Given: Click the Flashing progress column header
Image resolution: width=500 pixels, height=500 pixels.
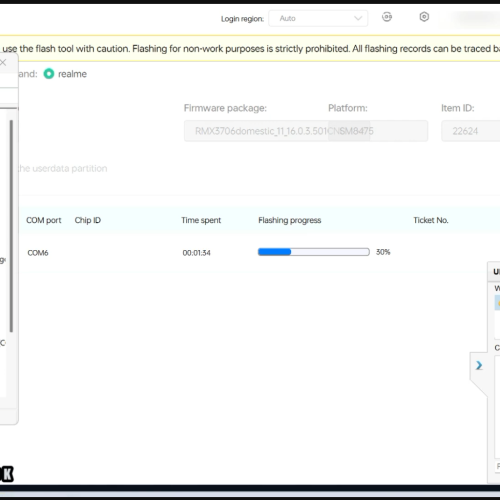Looking at the screenshot, I should pyautogui.click(x=290, y=220).
